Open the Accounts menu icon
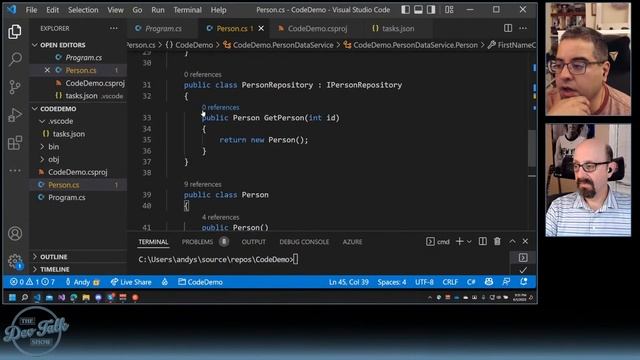 point(15,233)
